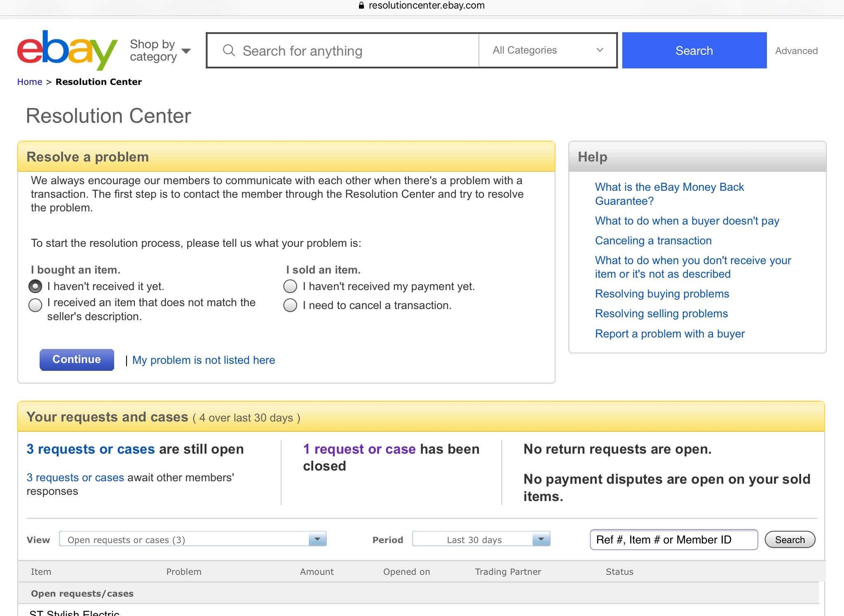Open 'What to do when a buyer doesn't pay'
This screenshot has height=616, width=844.
click(687, 221)
